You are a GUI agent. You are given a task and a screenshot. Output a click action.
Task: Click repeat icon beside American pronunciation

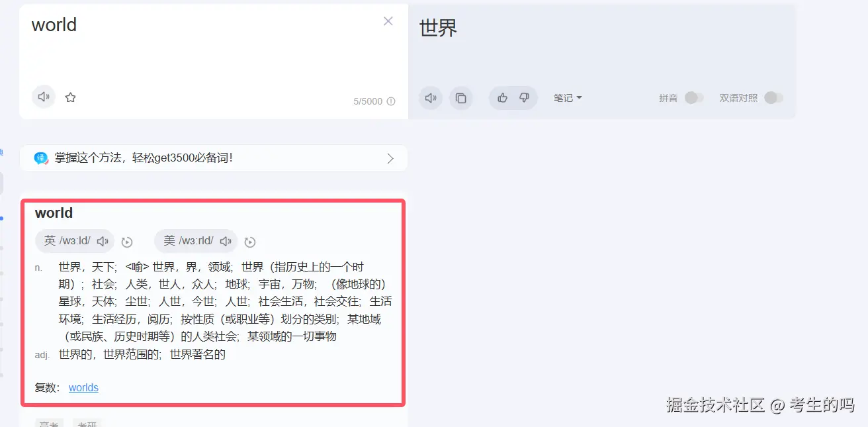click(x=250, y=242)
